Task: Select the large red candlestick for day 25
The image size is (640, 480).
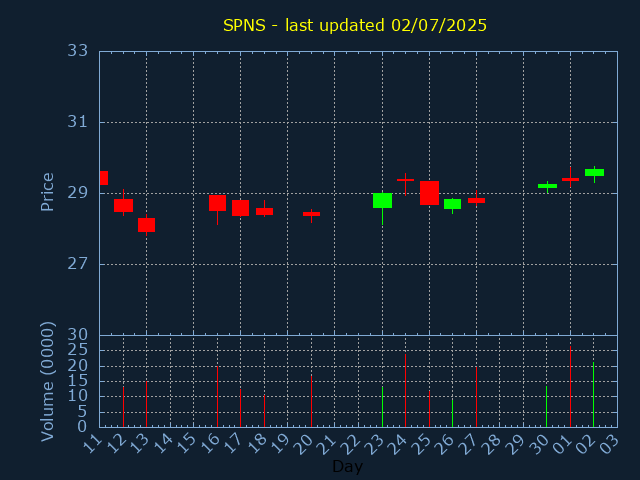Action: point(429,193)
